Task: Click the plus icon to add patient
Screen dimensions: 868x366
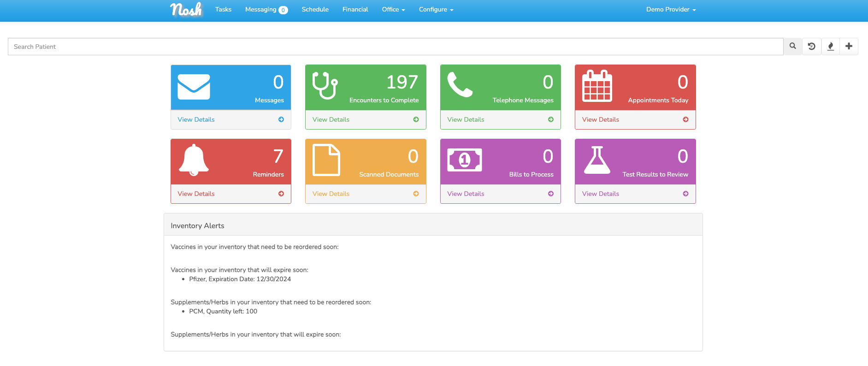Action: click(x=849, y=46)
